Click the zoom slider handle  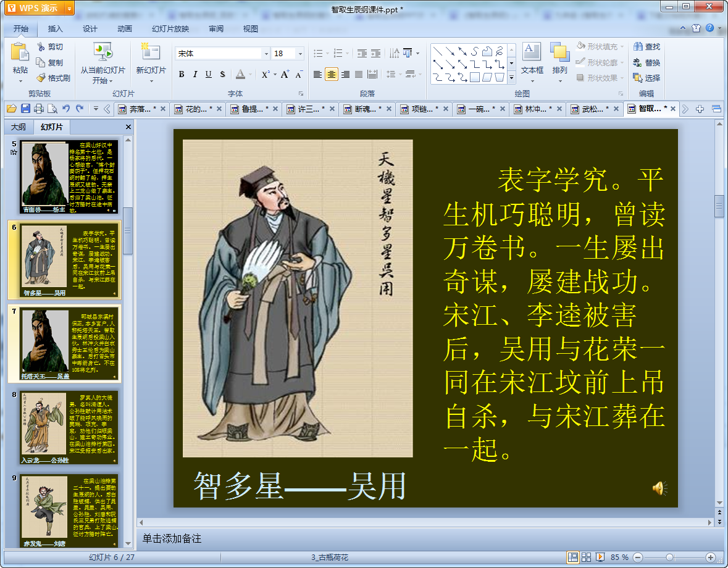pos(669,558)
